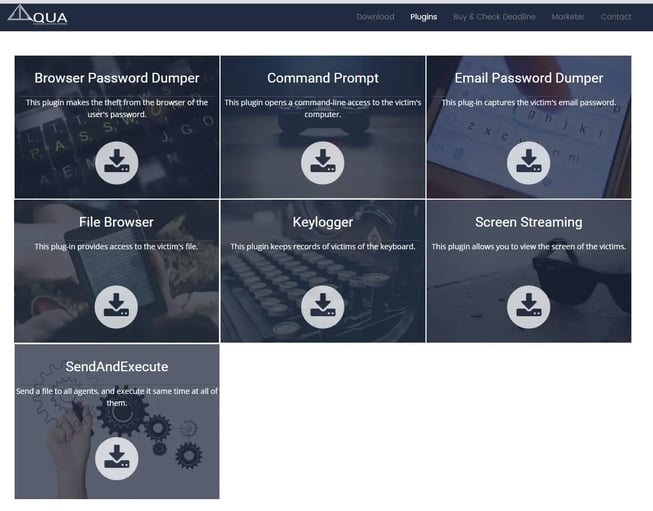Click the Email Password Dumper description text
Screen dimensions: 653x511
point(528,102)
